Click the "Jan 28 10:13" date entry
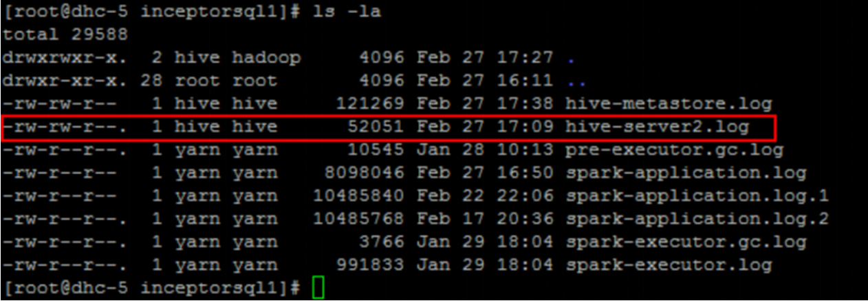 click(x=484, y=150)
